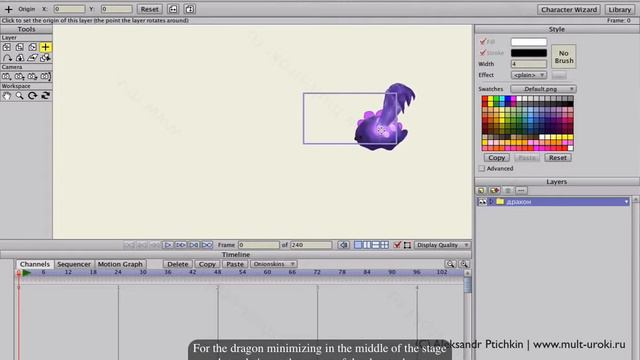
Task: Click the black Stroke color swatch
Action: [529, 53]
